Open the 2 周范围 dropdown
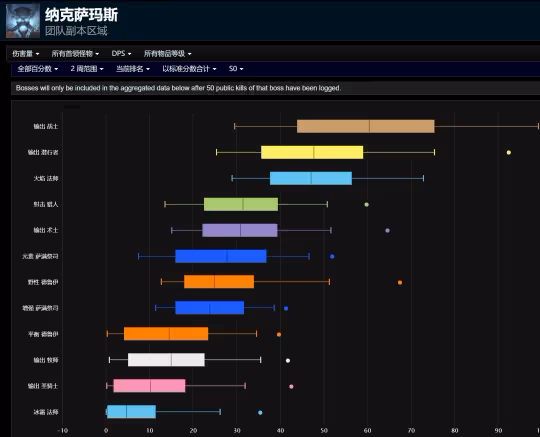This screenshot has width=540, height=437. [x=87, y=69]
